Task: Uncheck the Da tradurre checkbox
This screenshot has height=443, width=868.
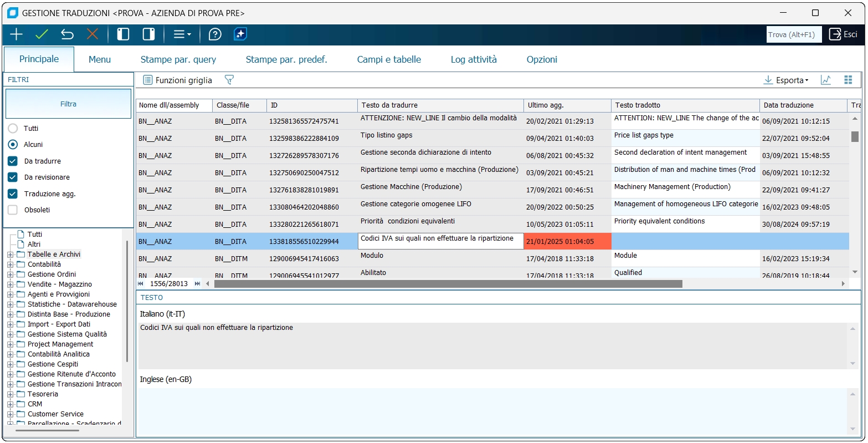Action: 13,161
